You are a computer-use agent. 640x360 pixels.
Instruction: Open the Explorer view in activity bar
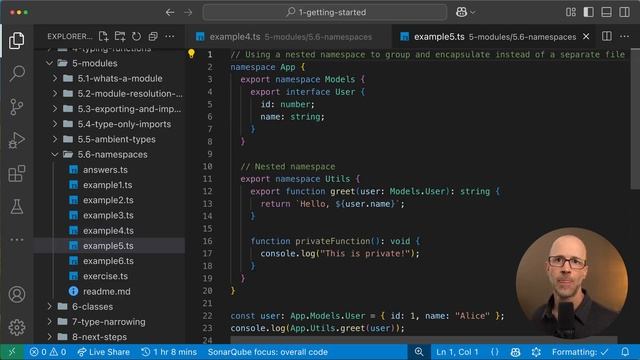pyautogui.click(x=17, y=40)
